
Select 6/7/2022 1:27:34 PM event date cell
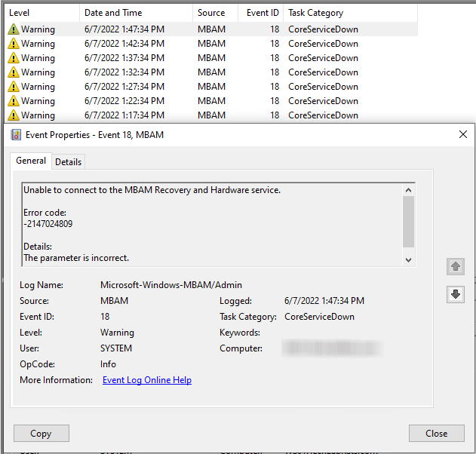click(124, 87)
